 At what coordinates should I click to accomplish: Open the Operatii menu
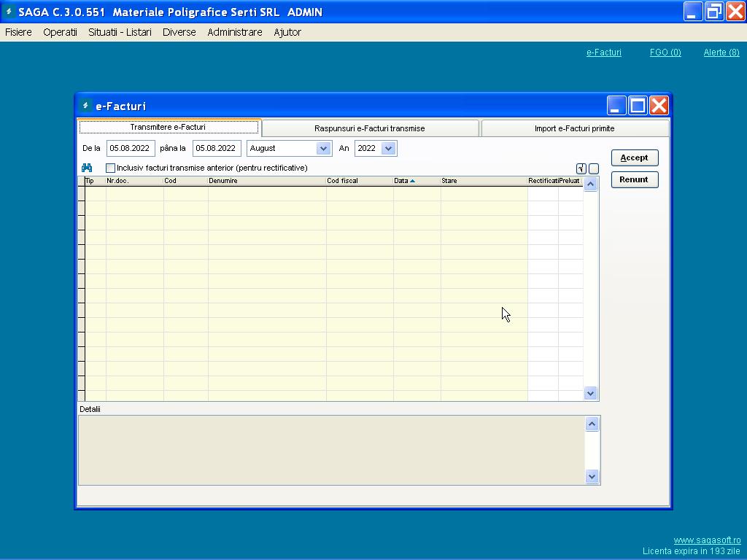(60, 32)
